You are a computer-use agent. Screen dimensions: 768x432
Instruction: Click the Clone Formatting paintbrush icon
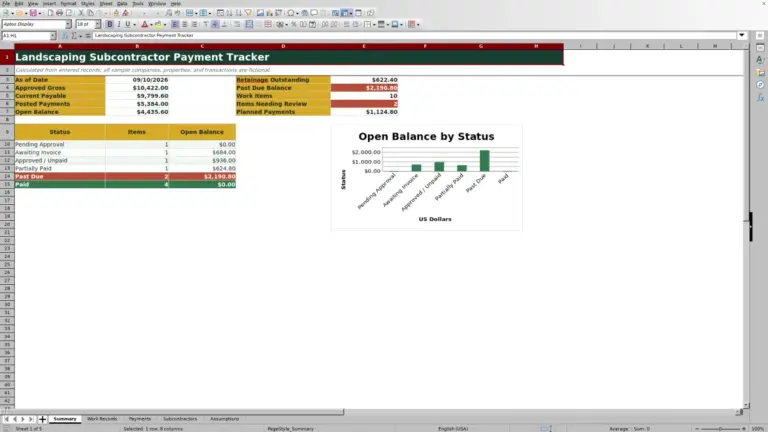click(116, 13)
